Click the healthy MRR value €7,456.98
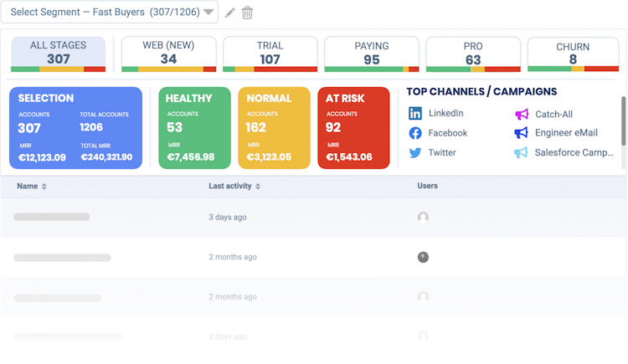The width and height of the screenshot is (628, 364). 191,157
